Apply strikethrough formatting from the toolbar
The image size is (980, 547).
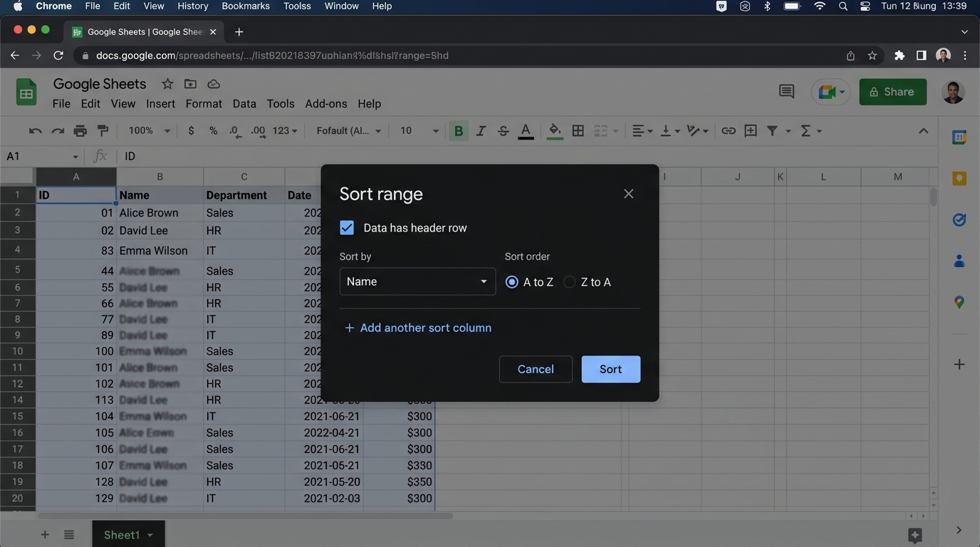pyautogui.click(x=504, y=131)
